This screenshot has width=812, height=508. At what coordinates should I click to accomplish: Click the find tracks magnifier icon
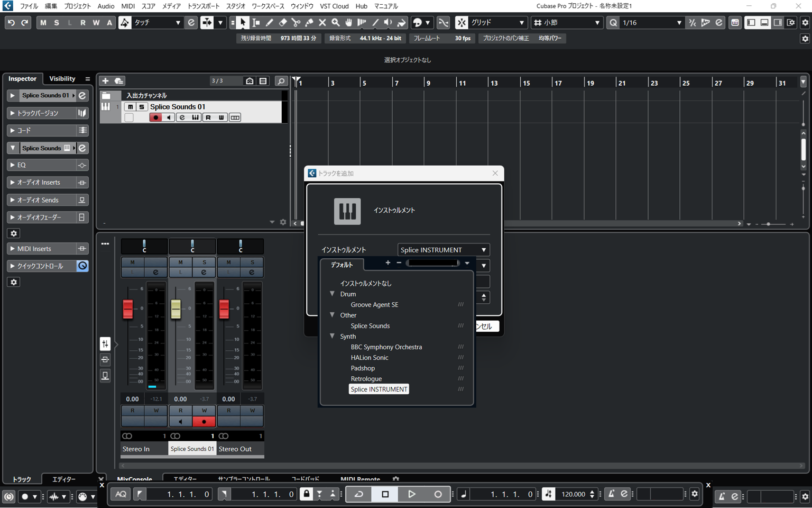[281, 81]
